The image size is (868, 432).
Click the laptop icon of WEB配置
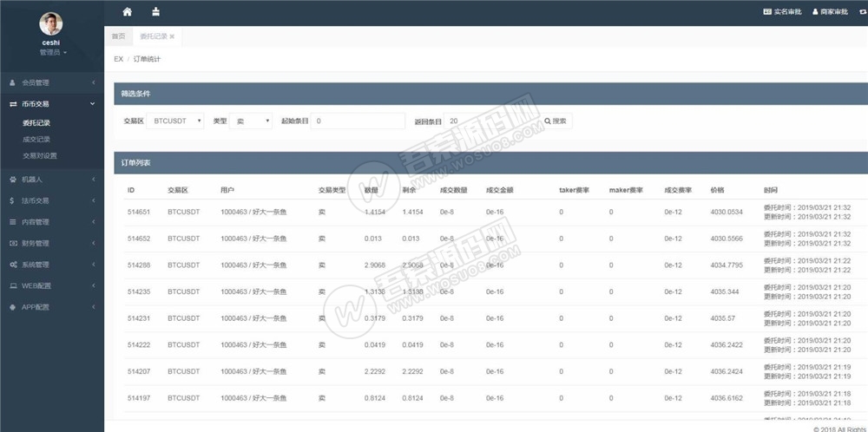point(13,286)
